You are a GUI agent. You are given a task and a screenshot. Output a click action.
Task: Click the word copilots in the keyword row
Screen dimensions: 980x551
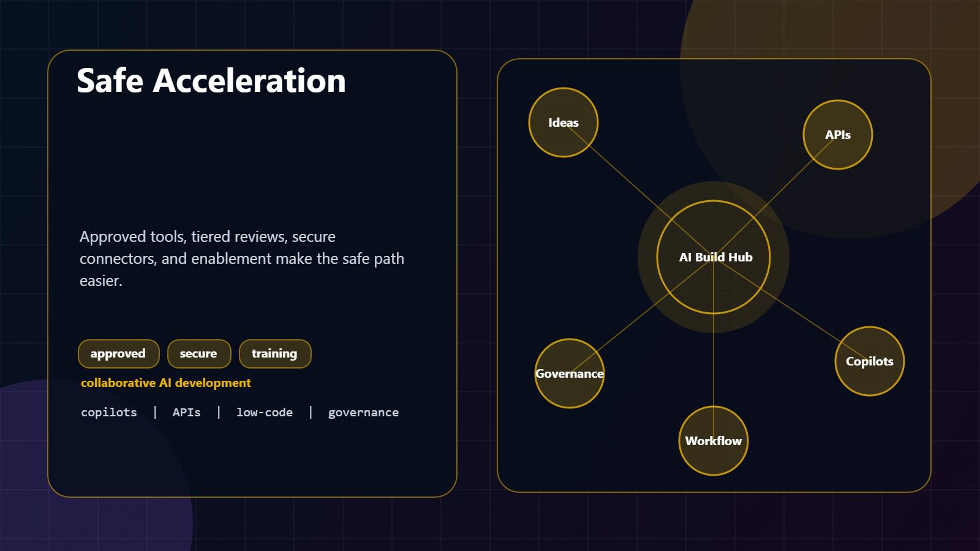pos(109,412)
